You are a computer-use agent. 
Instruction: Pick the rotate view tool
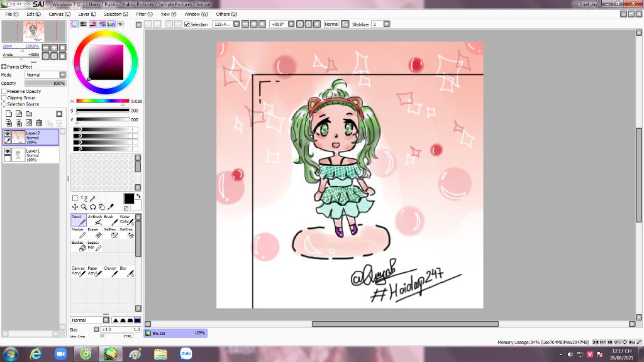[93, 207]
